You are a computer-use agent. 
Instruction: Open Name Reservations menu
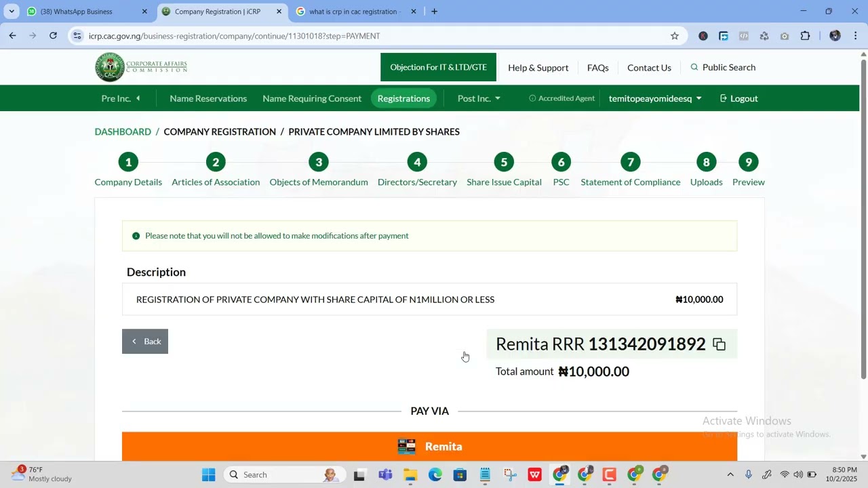click(x=208, y=98)
